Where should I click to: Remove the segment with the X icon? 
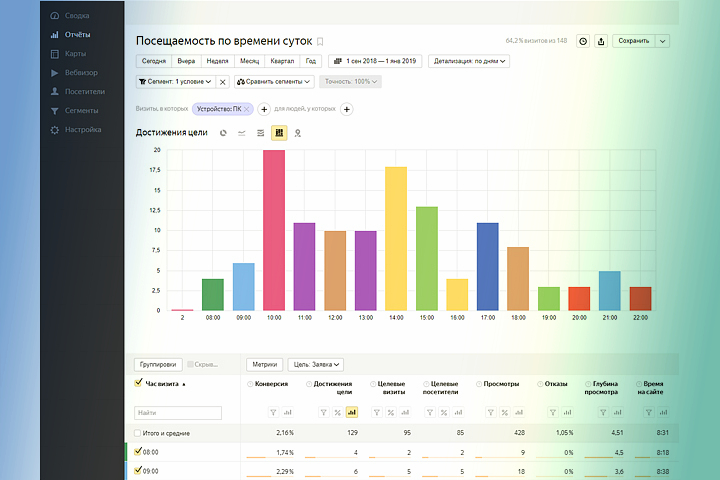coord(222,82)
